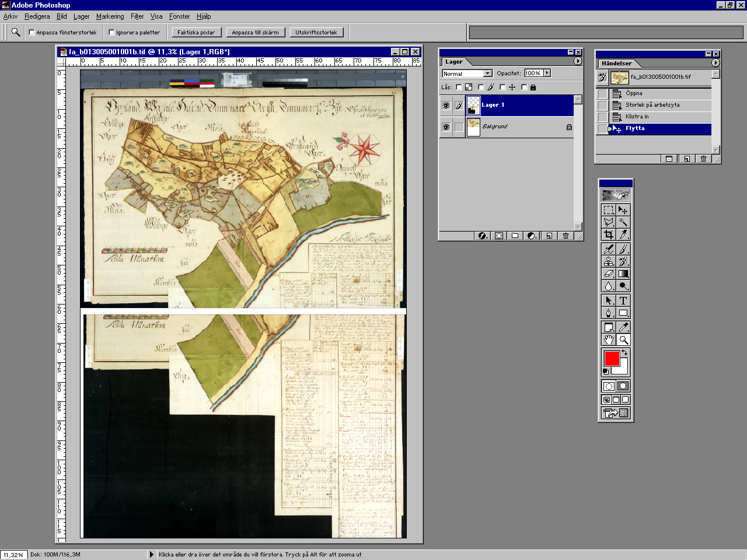The image size is (747, 560).
Task: Select the Magic Wand tool
Action: tap(623, 222)
